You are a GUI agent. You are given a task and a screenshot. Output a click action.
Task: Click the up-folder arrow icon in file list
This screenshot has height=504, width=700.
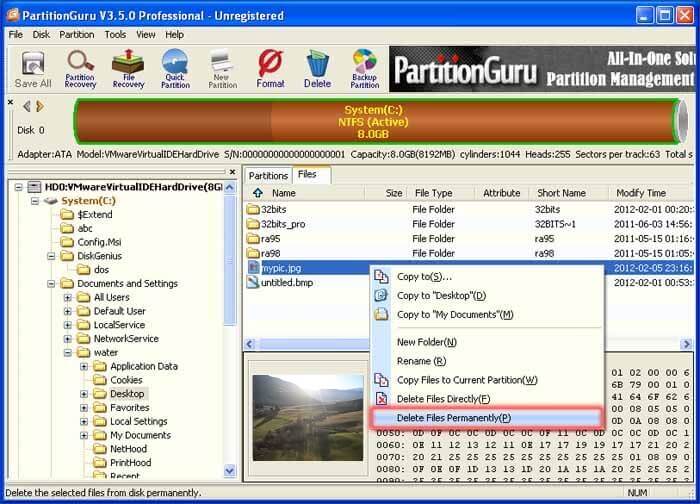[258, 193]
